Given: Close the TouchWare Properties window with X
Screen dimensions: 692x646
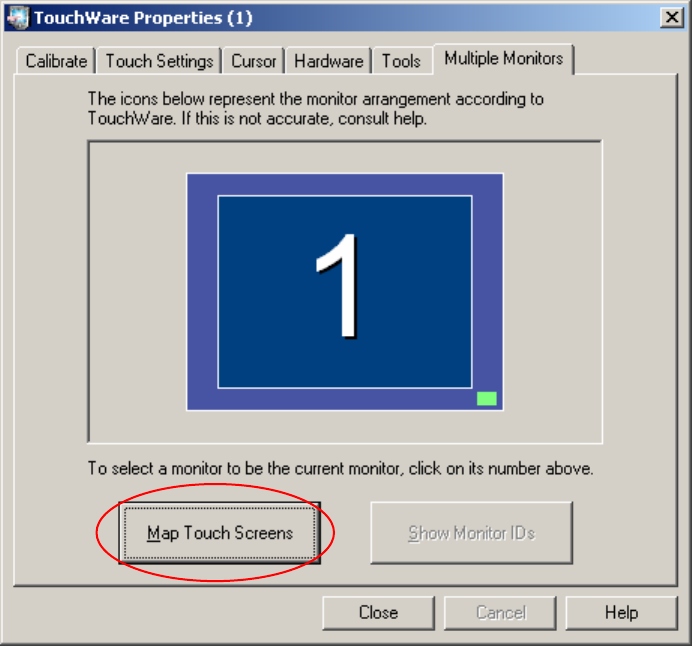Looking at the screenshot, I should (672, 18).
